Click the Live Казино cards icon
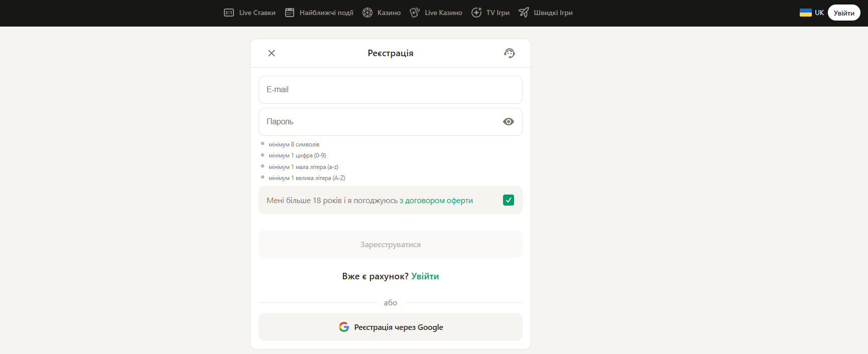The width and height of the screenshot is (868, 354). point(415,13)
